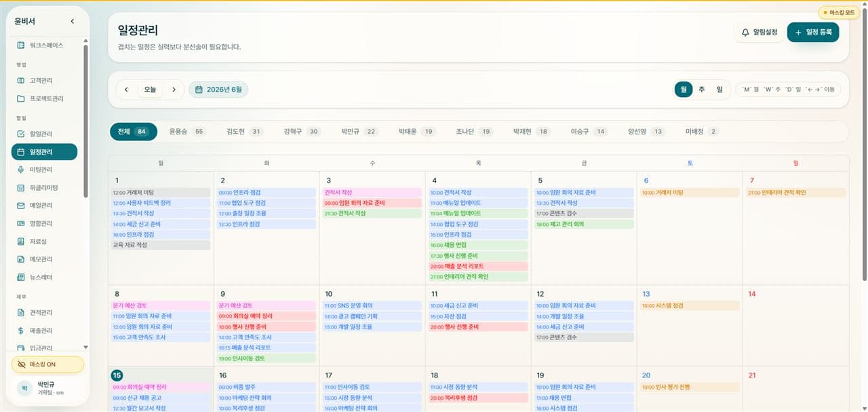Open 알림설정 with the bell icon
The height and width of the screenshot is (412, 868).
pyautogui.click(x=759, y=32)
